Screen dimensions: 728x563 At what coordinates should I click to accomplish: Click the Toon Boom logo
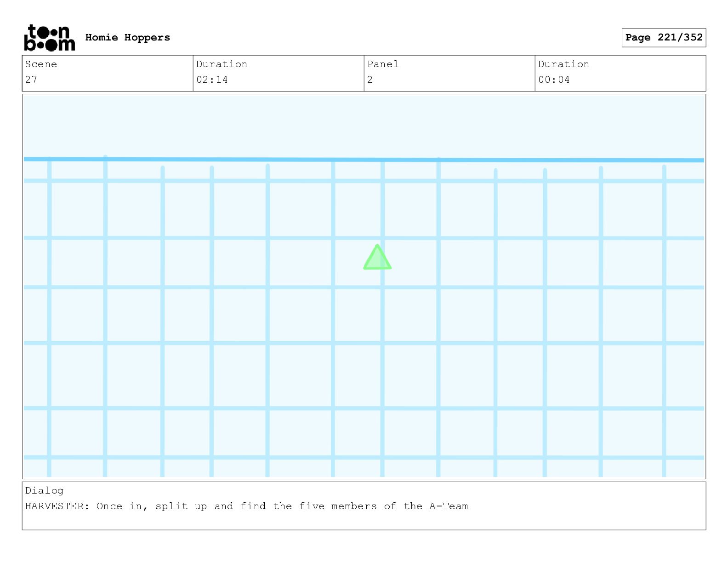pos(49,38)
